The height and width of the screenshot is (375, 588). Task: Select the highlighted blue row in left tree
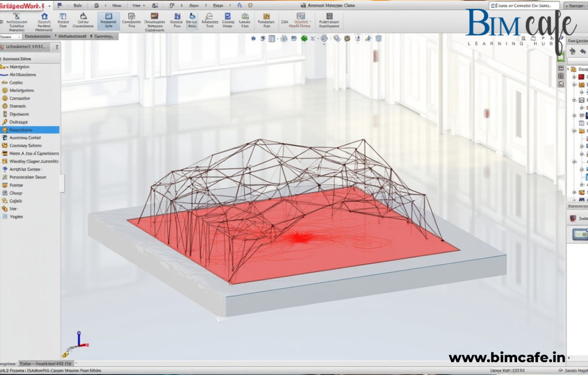coord(30,130)
